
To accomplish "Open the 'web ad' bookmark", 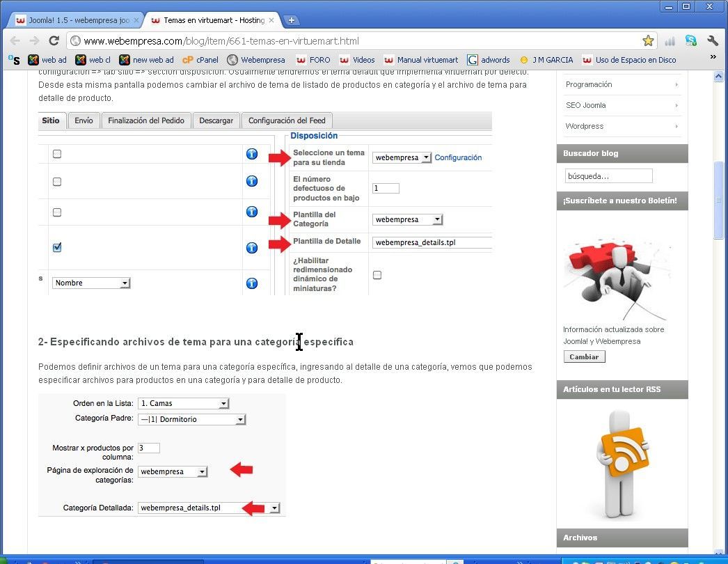I will (47, 60).
